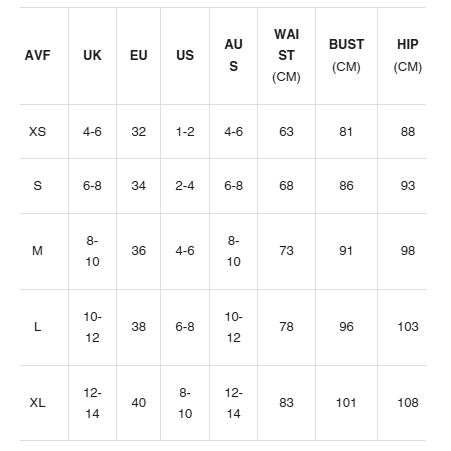The height and width of the screenshot is (451, 451).
Task: Select bust value 101
Action: coord(346,403)
